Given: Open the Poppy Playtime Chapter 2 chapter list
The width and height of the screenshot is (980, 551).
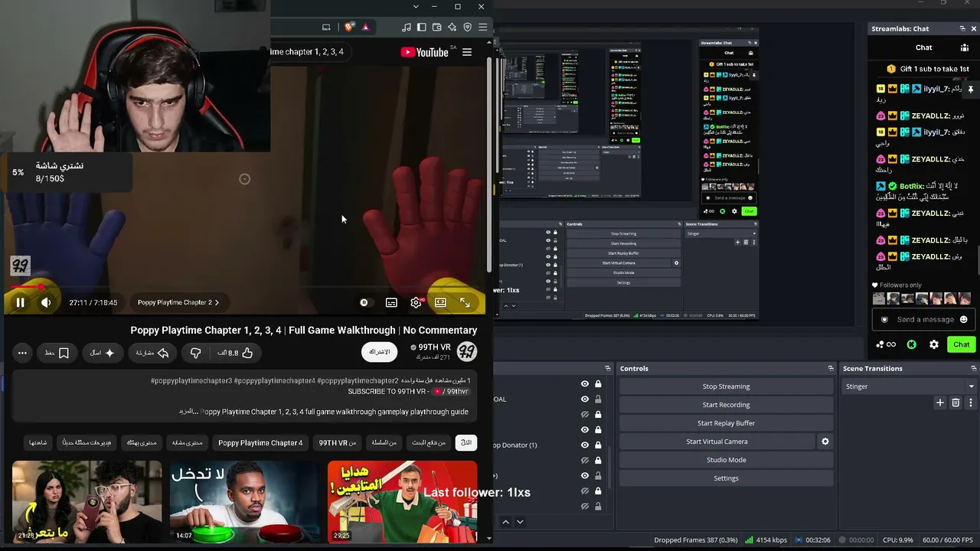Looking at the screenshot, I should (x=178, y=302).
